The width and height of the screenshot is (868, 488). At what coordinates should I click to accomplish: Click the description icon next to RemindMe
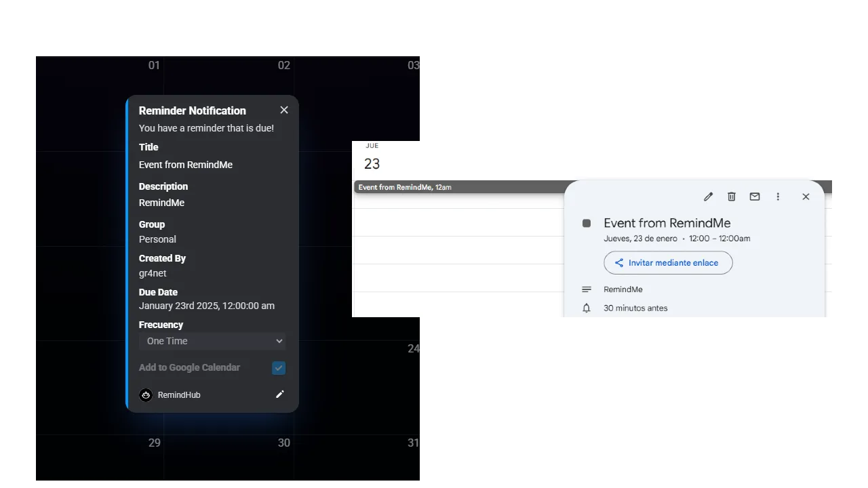pyautogui.click(x=586, y=289)
